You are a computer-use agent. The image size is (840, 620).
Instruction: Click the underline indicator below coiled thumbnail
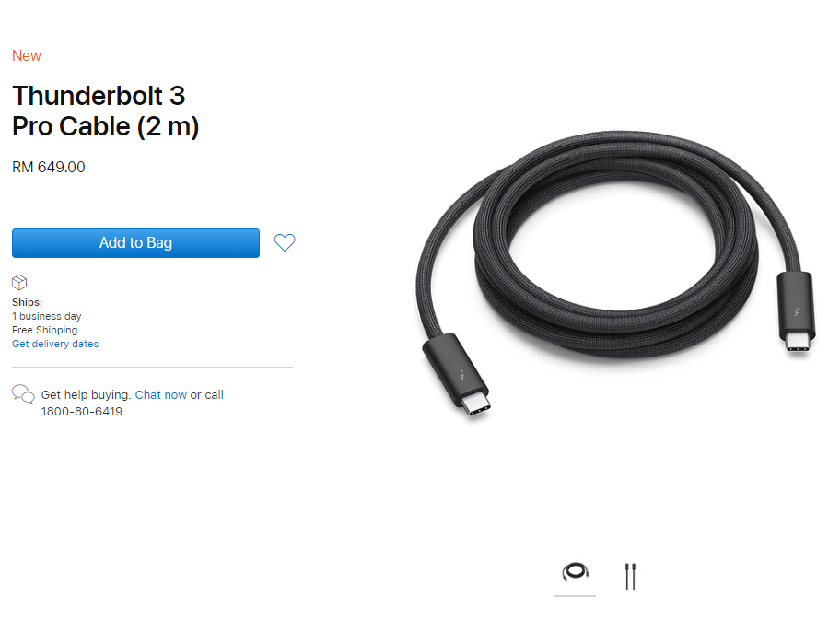pyautogui.click(x=576, y=596)
